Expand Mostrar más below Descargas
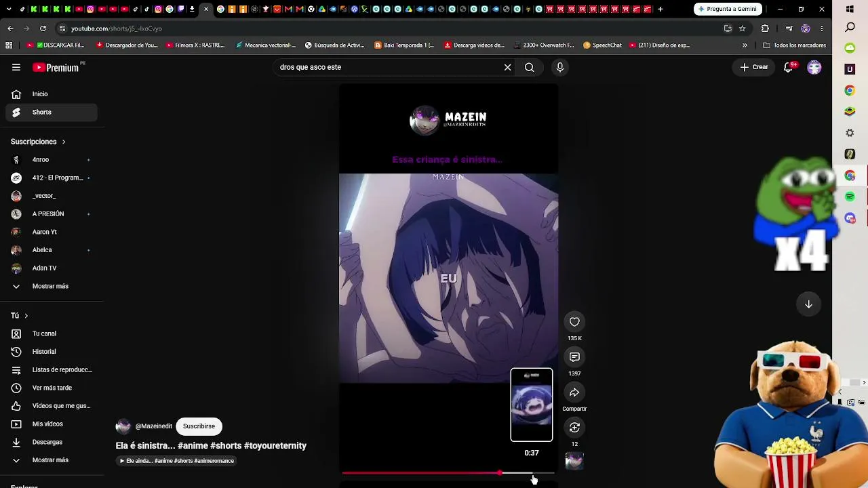This screenshot has height=488, width=868. pyautogui.click(x=52, y=460)
